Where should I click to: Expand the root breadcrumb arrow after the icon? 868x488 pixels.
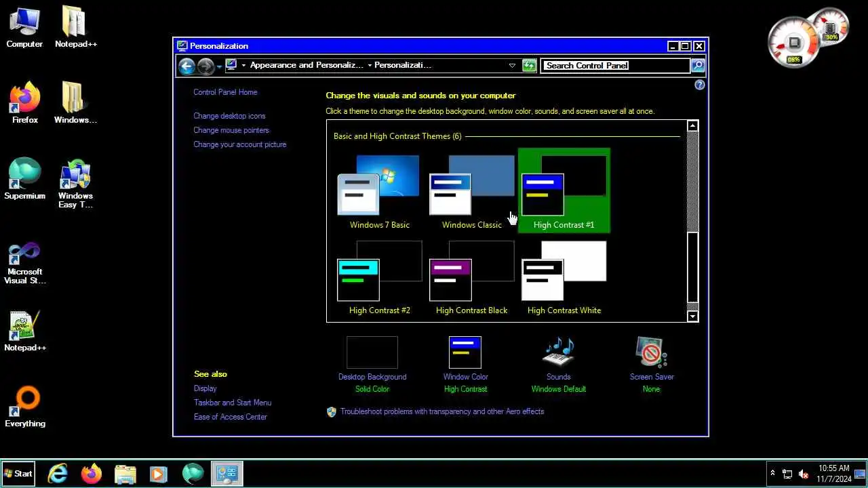coord(244,65)
